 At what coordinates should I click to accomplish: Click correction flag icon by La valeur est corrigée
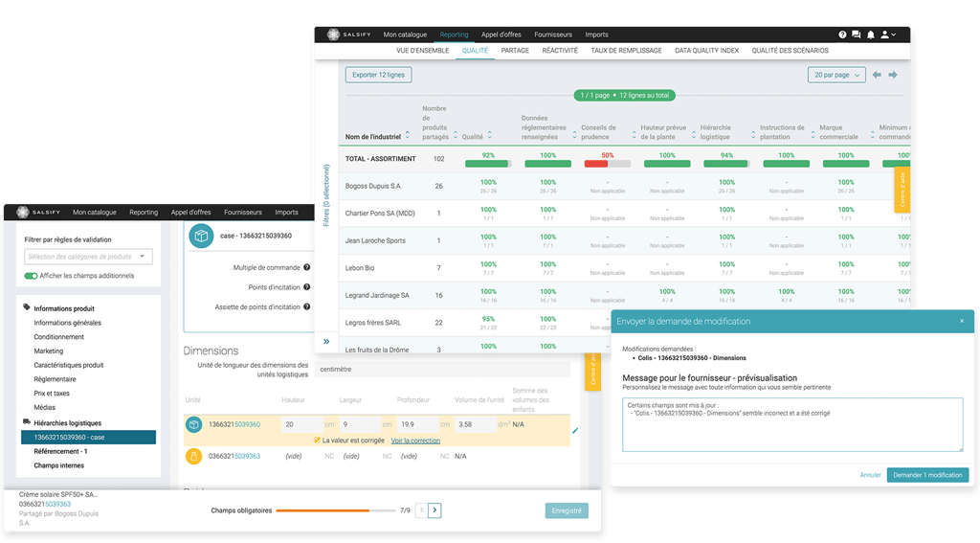click(318, 440)
